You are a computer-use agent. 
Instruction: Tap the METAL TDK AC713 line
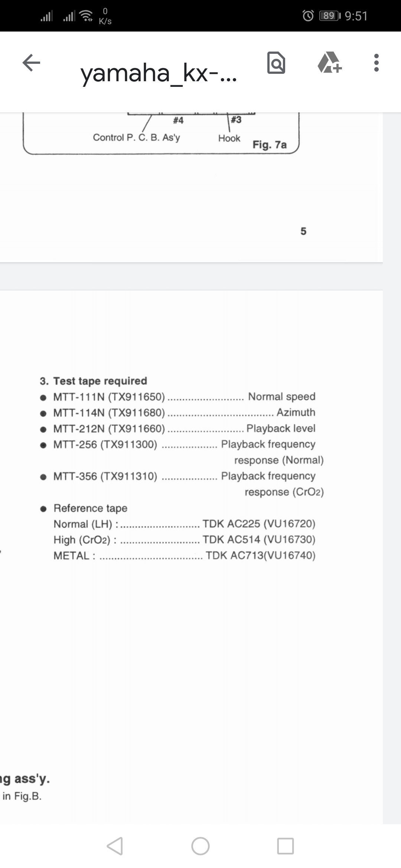coord(185,556)
